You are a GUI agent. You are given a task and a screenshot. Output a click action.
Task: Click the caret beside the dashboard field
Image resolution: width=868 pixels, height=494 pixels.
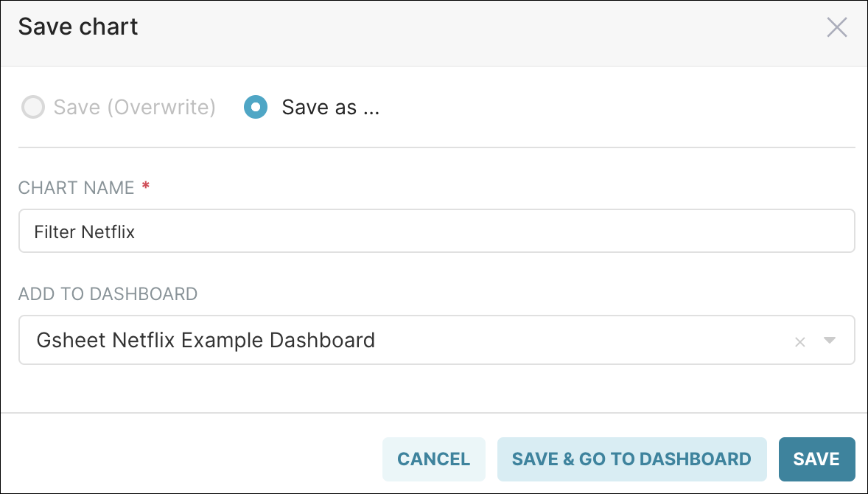pos(830,341)
